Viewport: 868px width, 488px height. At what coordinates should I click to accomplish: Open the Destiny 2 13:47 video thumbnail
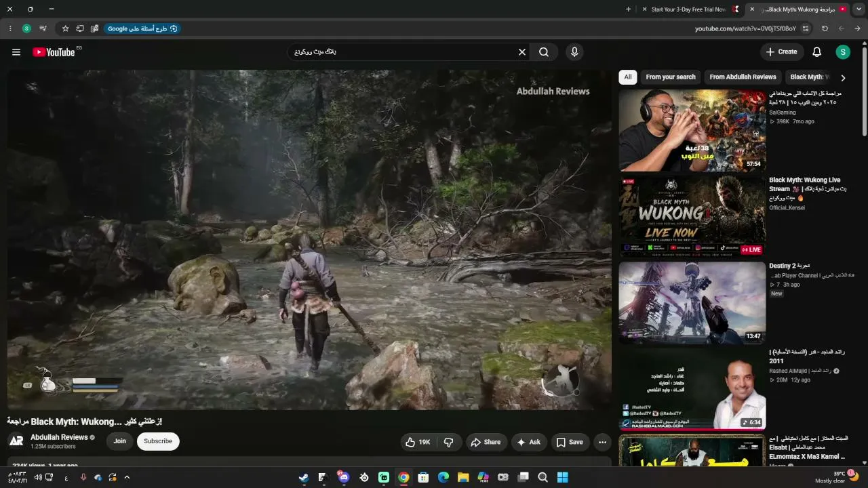click(x=692, y=303)
